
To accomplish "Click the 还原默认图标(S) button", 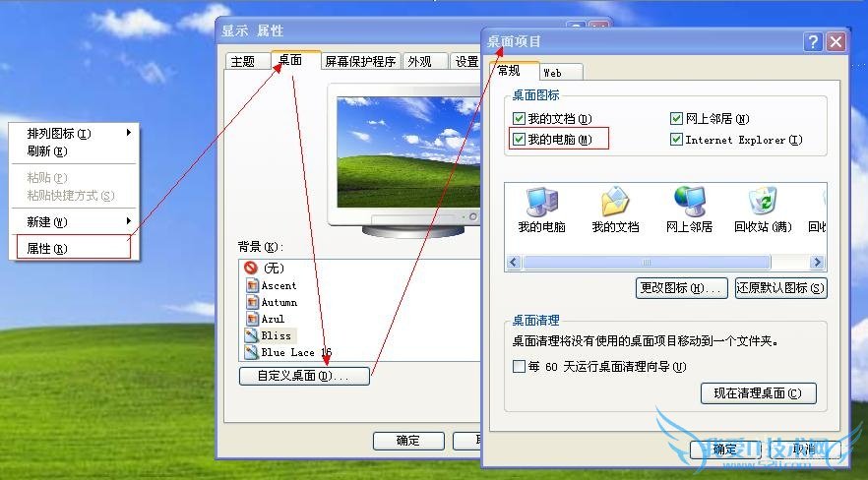I will coord(781,288).
